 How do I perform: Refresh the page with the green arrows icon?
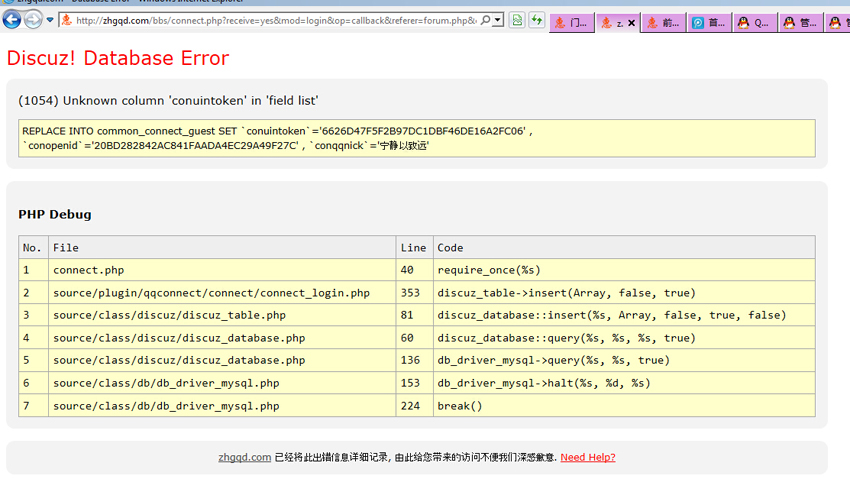coord(537,21)
